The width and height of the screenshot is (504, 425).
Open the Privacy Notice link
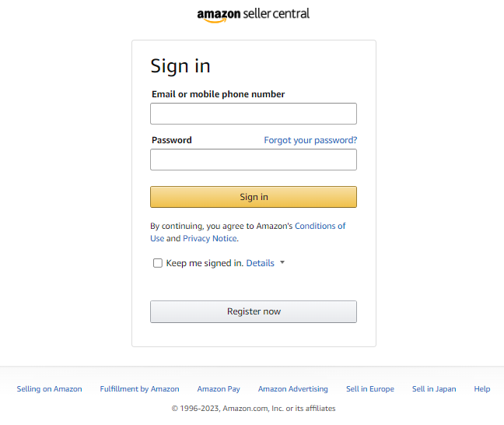click(210, 238)
